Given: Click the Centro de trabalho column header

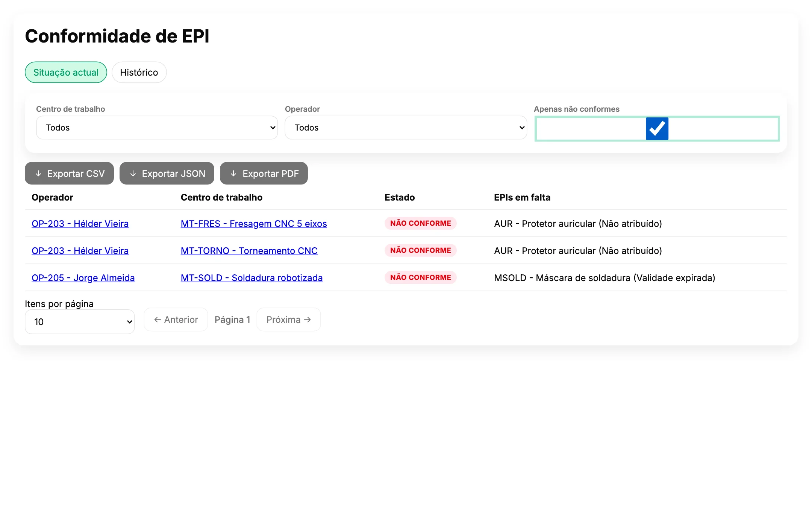Looking at the screenshot, I should coord(221,197).
